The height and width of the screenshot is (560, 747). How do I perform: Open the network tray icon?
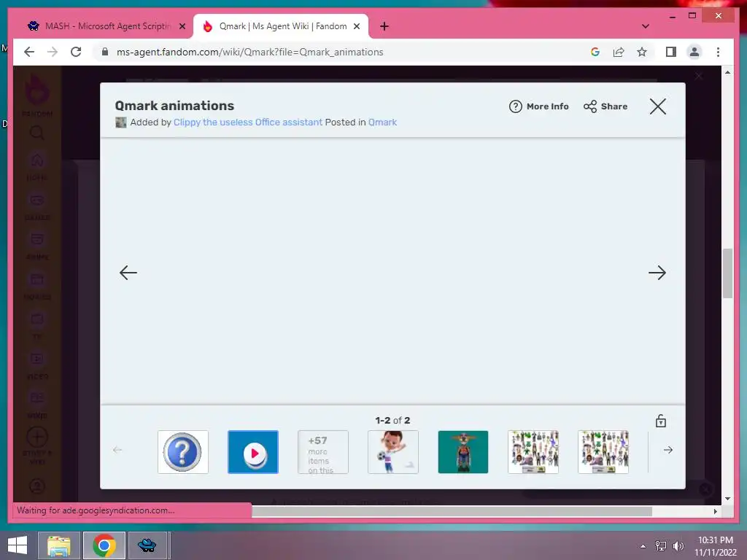(x=661, y=546)
